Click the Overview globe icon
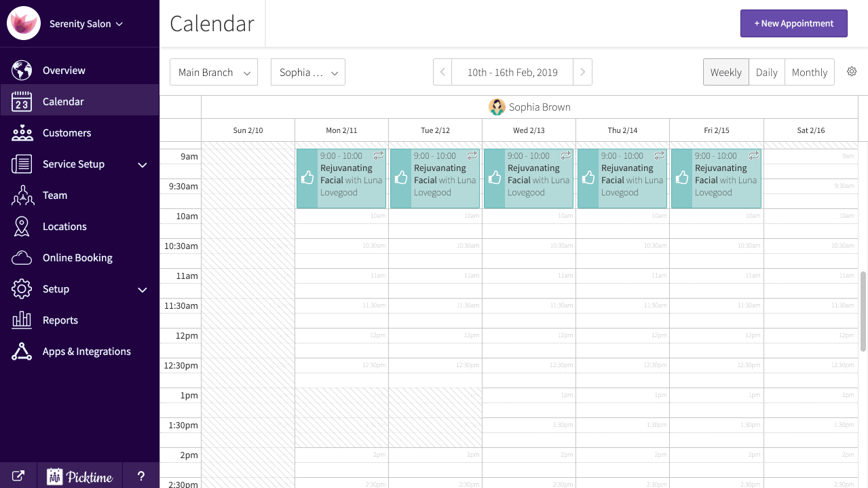 pos(22,70)
